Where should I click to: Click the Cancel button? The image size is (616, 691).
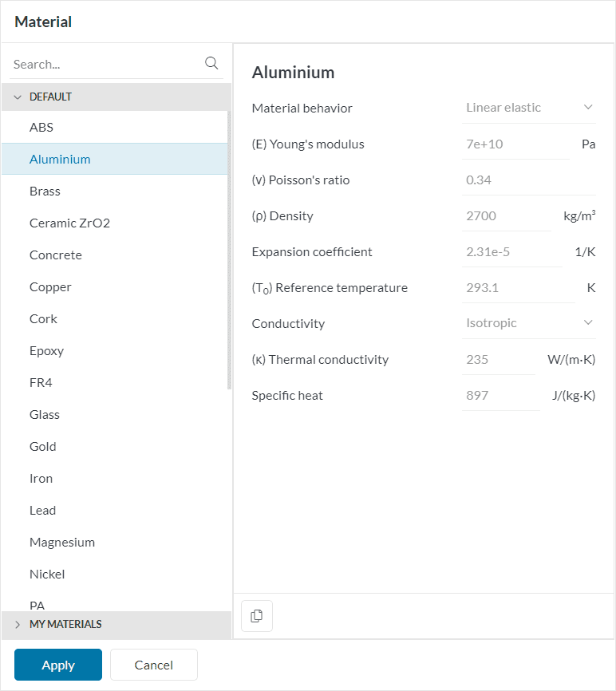coord(154,665)
